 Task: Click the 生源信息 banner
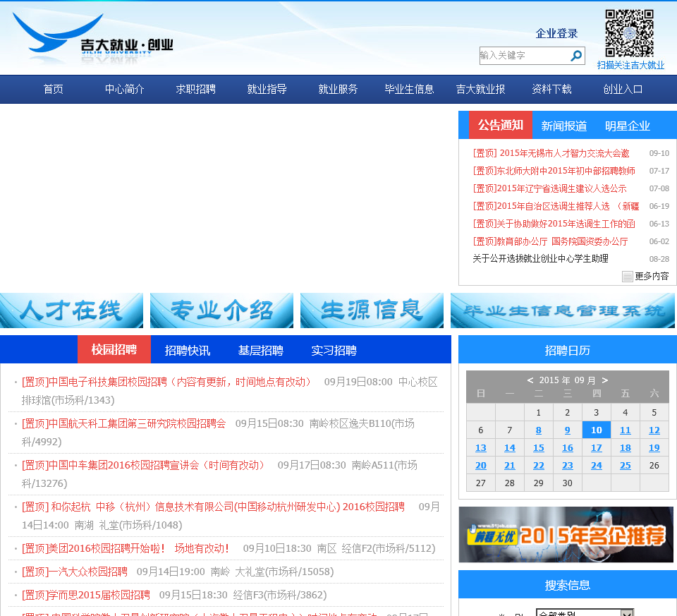tap(372, 310)
